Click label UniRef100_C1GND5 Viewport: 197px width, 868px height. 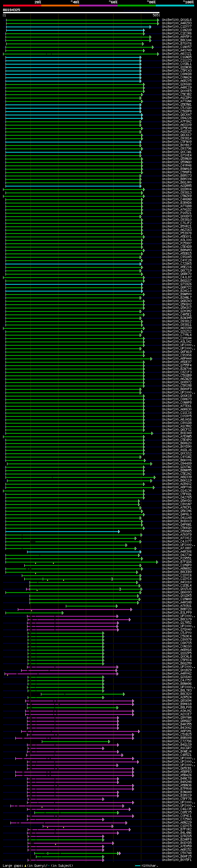click(x=177, y=57)
